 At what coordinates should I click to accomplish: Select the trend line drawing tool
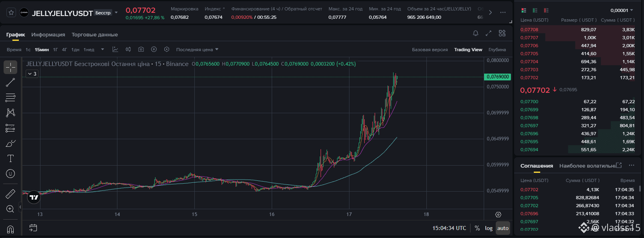pyautogui.click(x=10, y=82)
